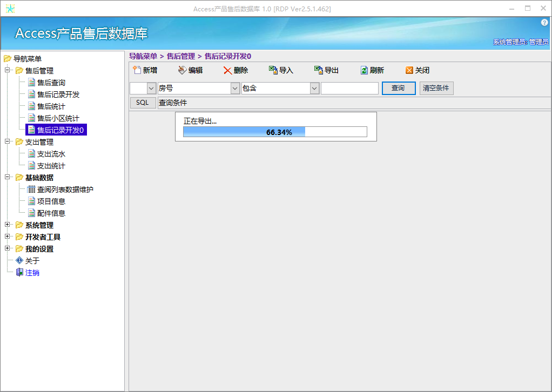The width and height of the screenshot is (552, 392).
Task: Click the 售后管理 folder icon
Action: click(19, 70)
